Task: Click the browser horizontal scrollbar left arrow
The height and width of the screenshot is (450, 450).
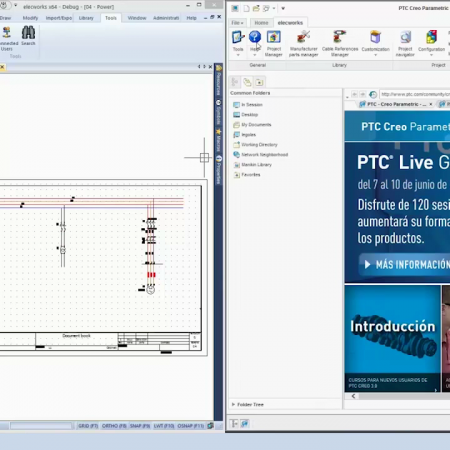Action: pos(353,396)
